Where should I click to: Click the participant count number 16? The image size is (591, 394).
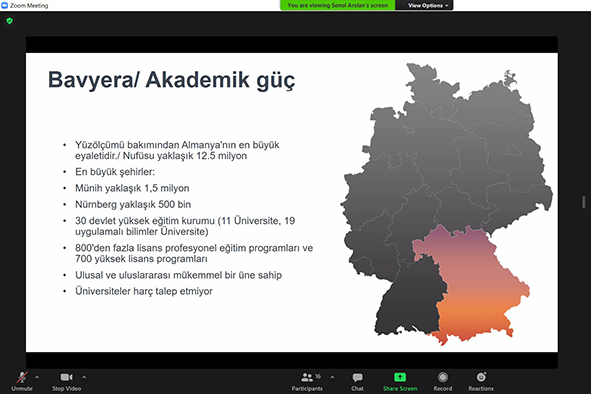click(x=318, y=376)
